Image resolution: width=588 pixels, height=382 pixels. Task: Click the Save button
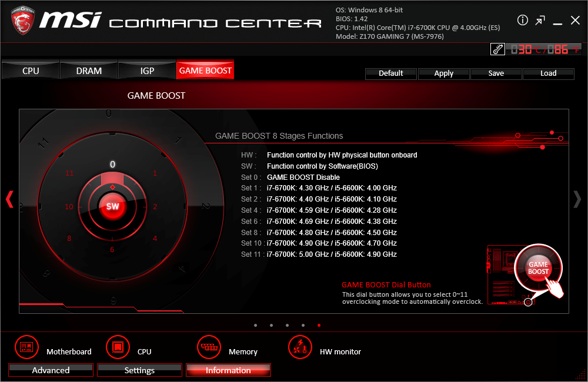[x=496, y=73]
